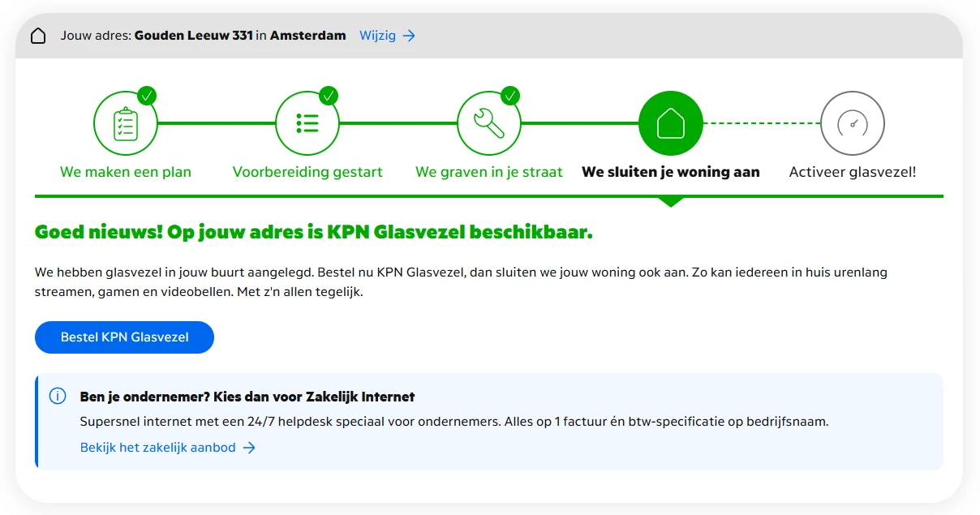The width and height of the screenshot is (980, 515).
Task: Open the Wijzig address link
Action: 377,36
